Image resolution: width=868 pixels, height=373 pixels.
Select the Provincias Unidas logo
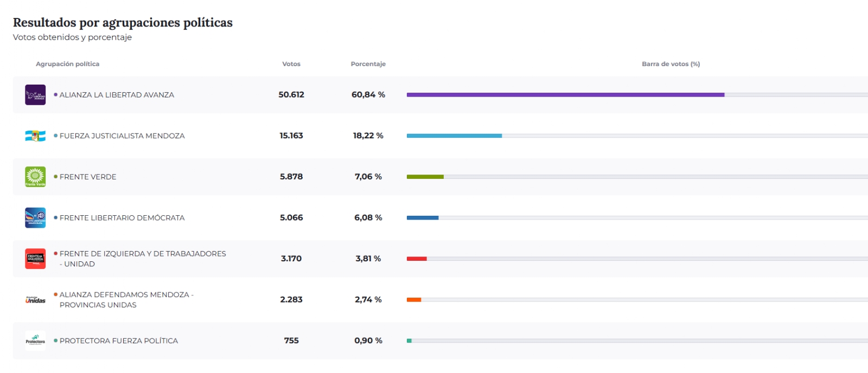[x=35, y=300]
